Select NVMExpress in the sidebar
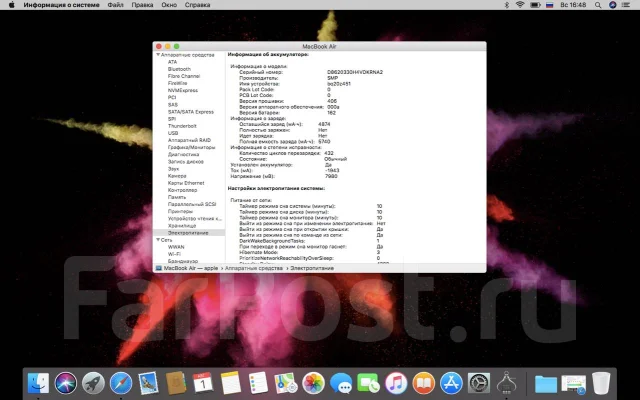The height and width of the screenshot is (400, 640). pyautogui.click(x=183, y=91)
